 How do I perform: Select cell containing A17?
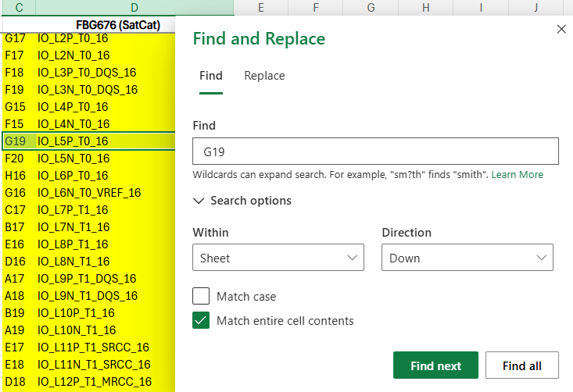tap(19, 278)
